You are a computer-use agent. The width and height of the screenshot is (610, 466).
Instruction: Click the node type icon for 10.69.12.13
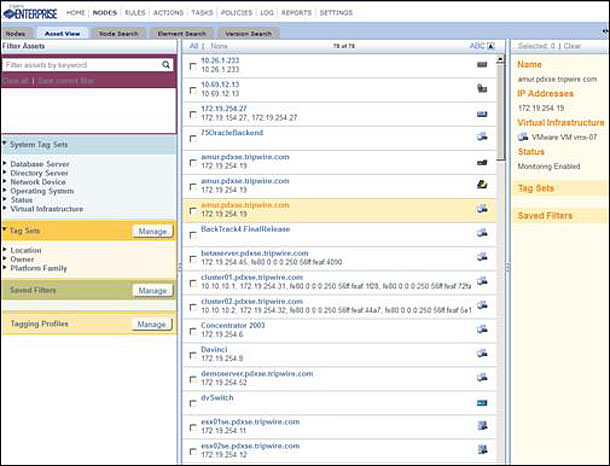point(482,89)
